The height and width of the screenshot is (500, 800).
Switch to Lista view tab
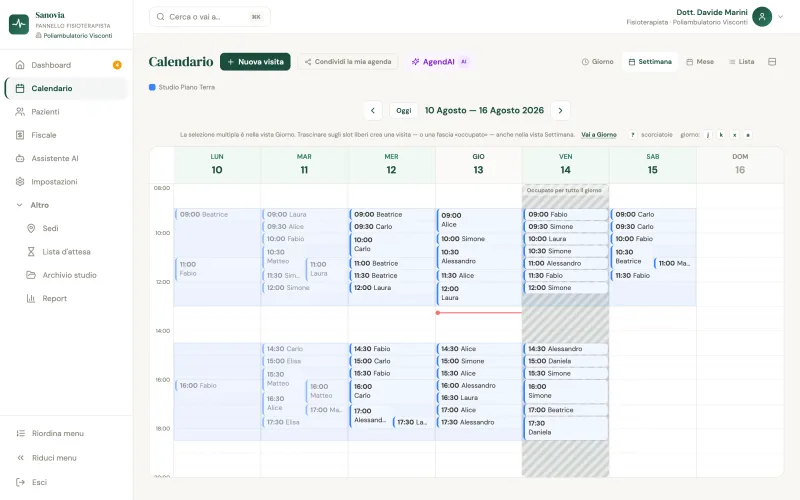point(741,62)
